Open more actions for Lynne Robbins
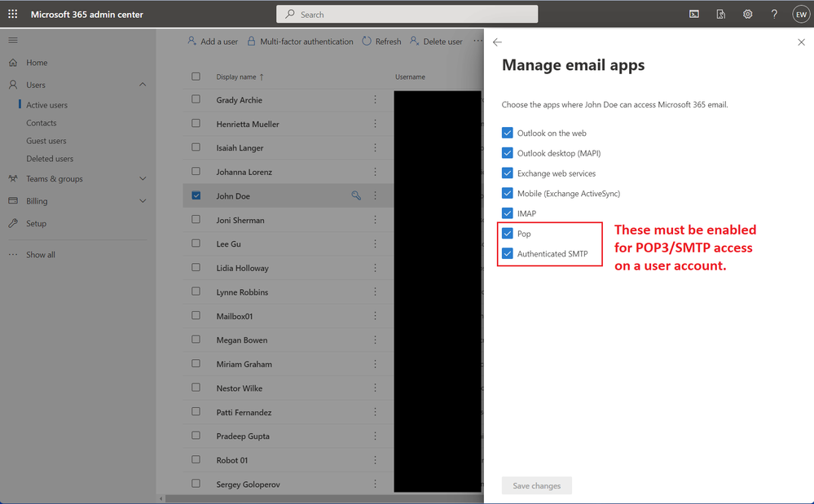The height and width of the screenshot is (504, 814). pyautogui.click(x=376, y=292)
